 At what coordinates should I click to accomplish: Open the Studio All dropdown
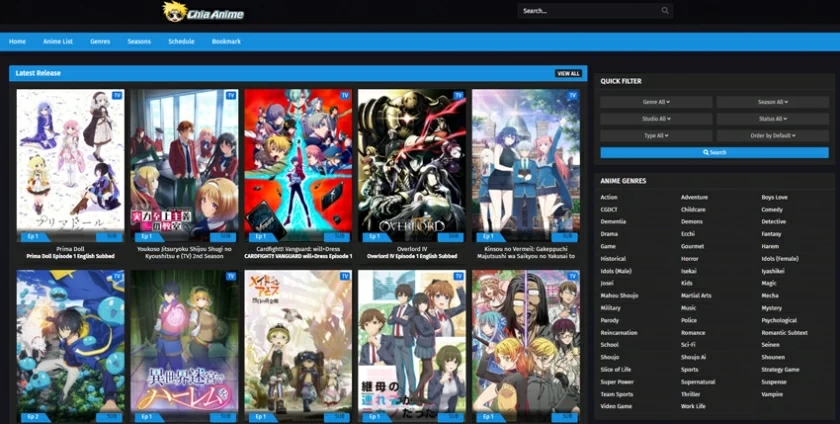point(656,119)
